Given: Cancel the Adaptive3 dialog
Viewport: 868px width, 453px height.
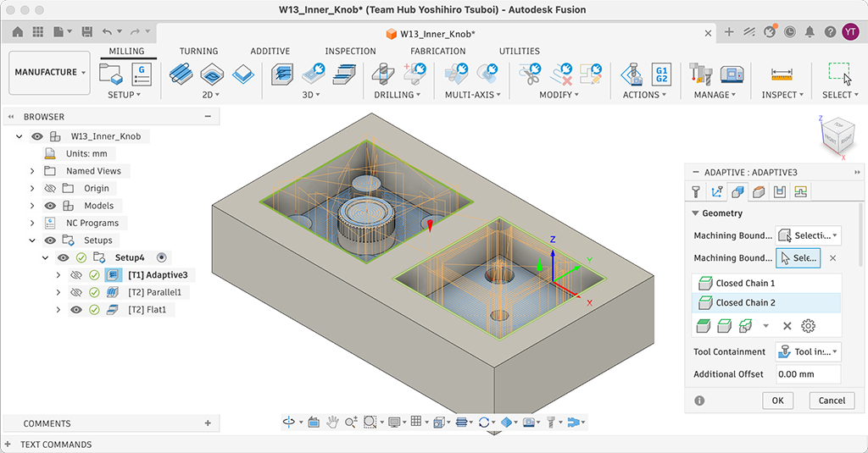Looking at the screenshot, I should tap(832, 401).
